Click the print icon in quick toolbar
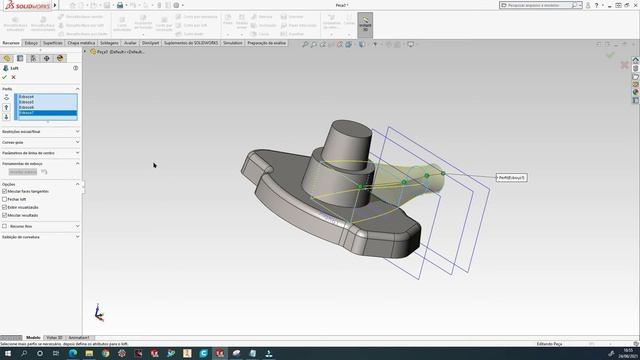The image size is (640, 360). [x=120, y=5]
